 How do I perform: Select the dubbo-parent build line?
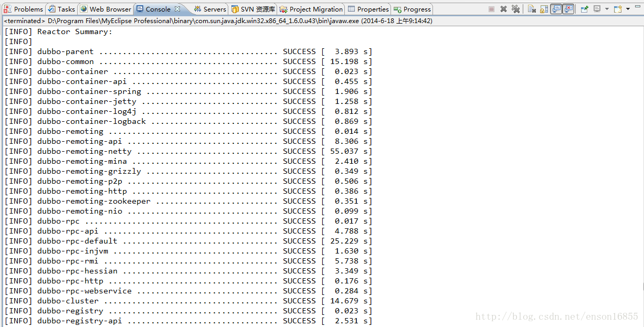click(x=188, y=51)
